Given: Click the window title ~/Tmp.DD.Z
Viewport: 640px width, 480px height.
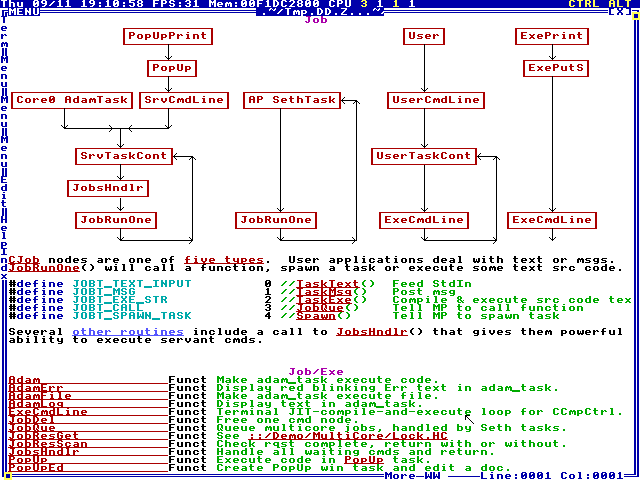Looking at the screenshot, I should coord(320,12).
